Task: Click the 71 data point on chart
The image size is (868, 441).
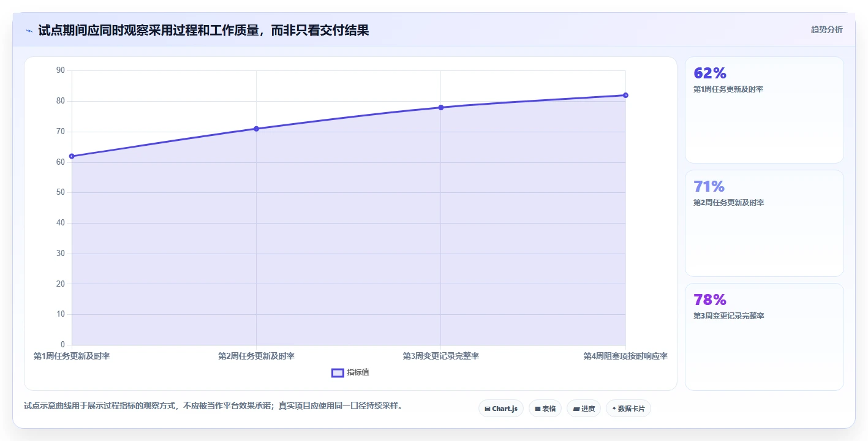Action: pyautogui.click(x=256, y=129)
